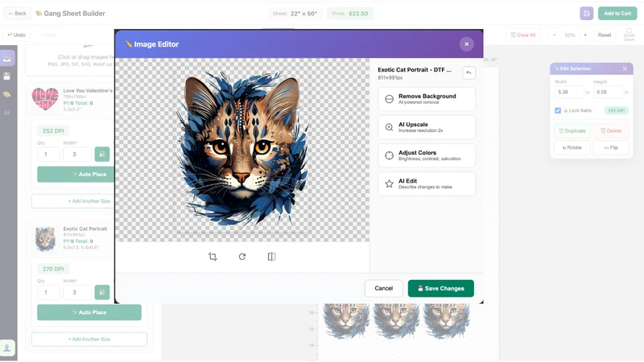Flip the image horizontally in Image Editor
Image resolution: width=644 pixels, height=362 pixels.
(271, 257)
